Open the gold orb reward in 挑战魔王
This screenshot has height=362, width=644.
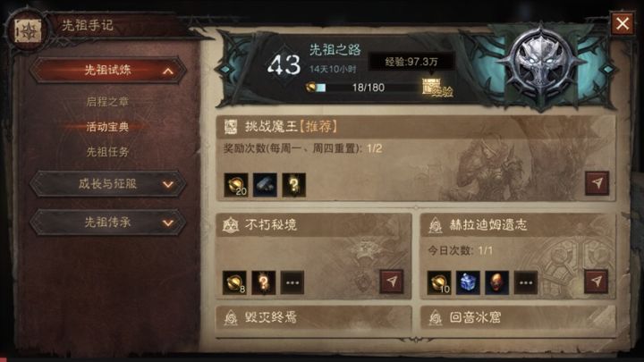[x=236, y=185]
